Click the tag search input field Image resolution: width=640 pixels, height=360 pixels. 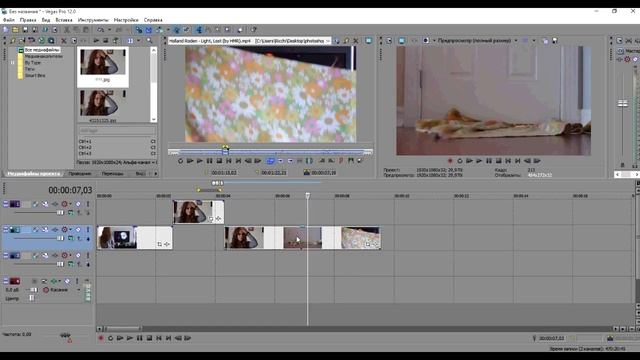(x=117, y=130)
